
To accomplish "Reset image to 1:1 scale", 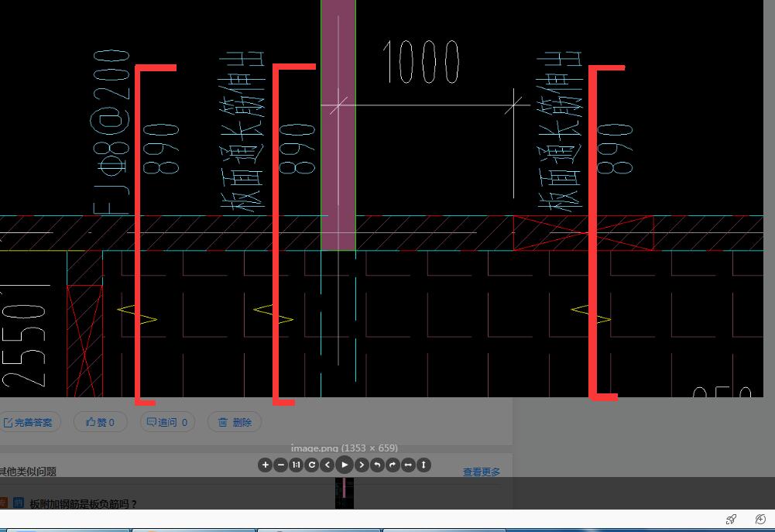I will 296,465.
